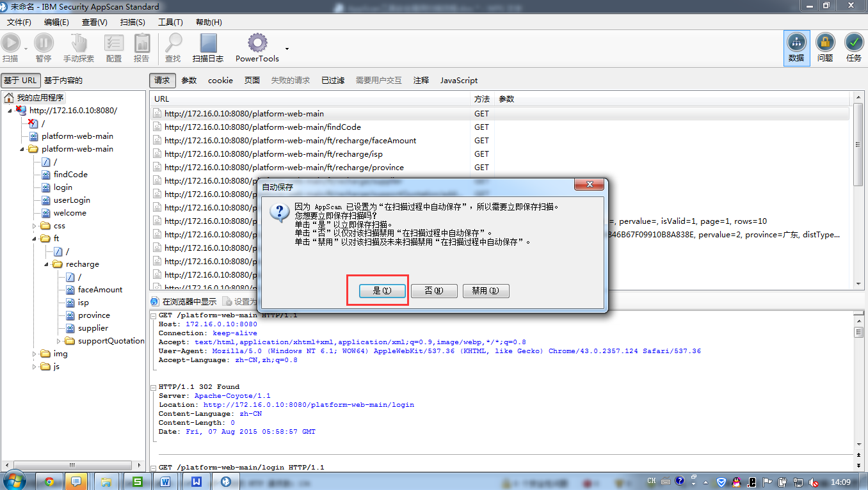
Task: Collapse the http://172.16.0.10:8080/ root node
Action: (10, 111)
